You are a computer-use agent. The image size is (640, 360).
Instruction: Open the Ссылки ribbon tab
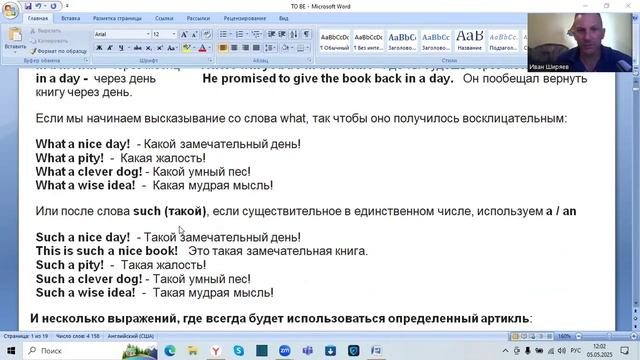point(164,18)
